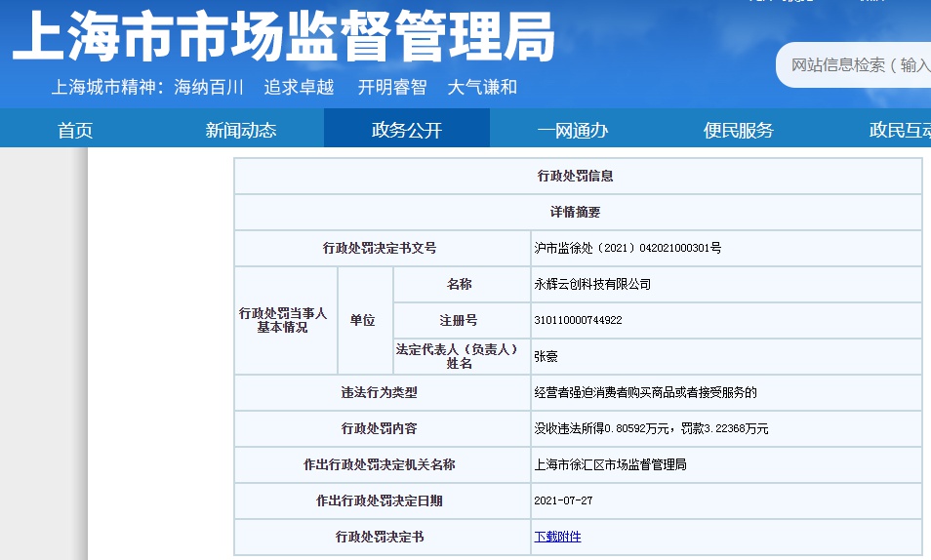The image size is (931, 560).
Task: Go to 新闻动态 navigation tab
Action: click(241, 130)
